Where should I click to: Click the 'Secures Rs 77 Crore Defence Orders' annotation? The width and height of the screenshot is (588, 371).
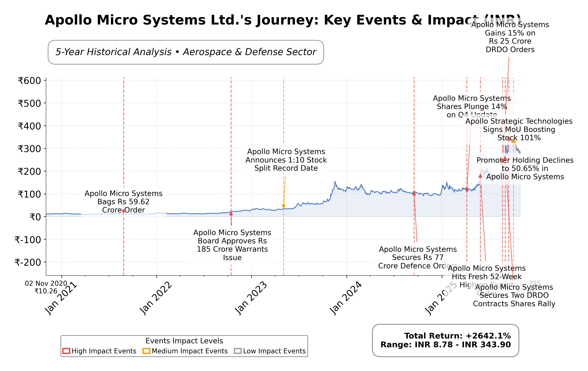tap(418, 257)
